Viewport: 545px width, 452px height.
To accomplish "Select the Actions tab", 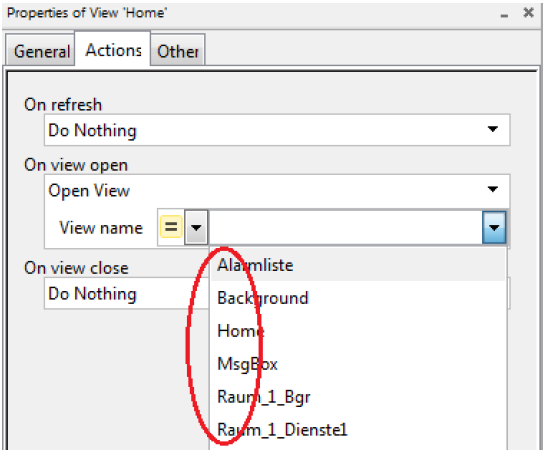I will (x=113, y=49).
